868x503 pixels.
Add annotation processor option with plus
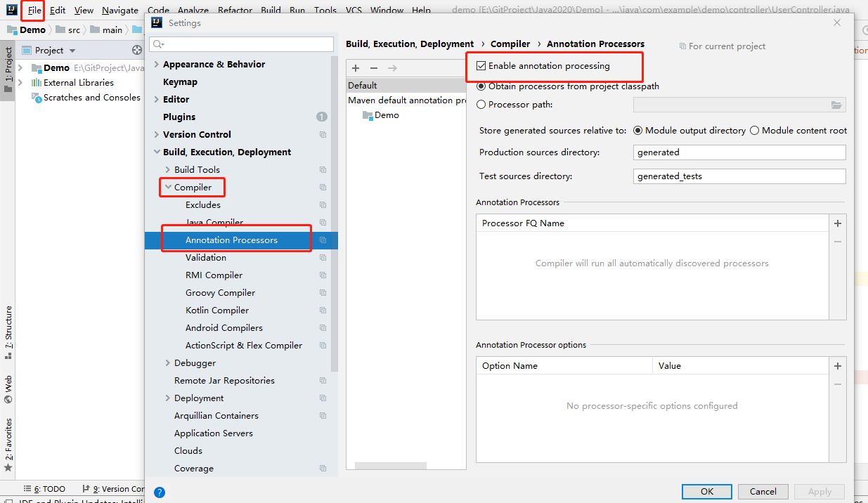[837, 366]
